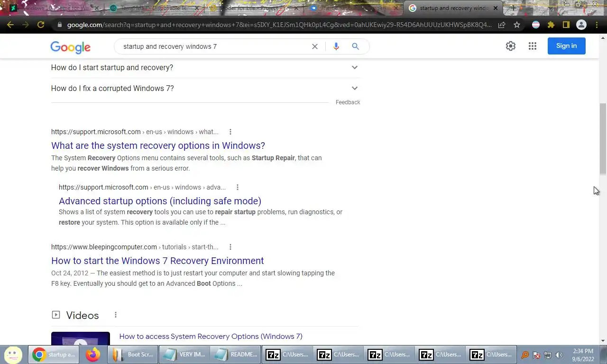View site info via the padlock icon
607x364 pixels.
coord(59,25)
